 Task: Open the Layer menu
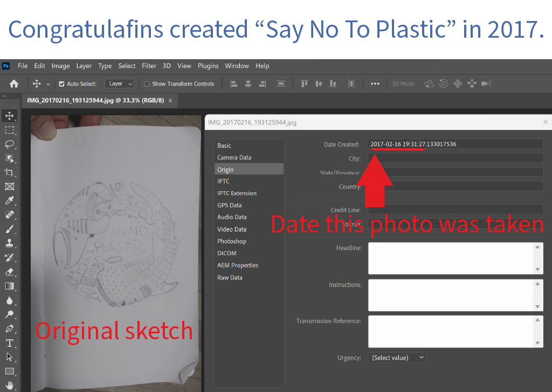click(x=84, y=66)
